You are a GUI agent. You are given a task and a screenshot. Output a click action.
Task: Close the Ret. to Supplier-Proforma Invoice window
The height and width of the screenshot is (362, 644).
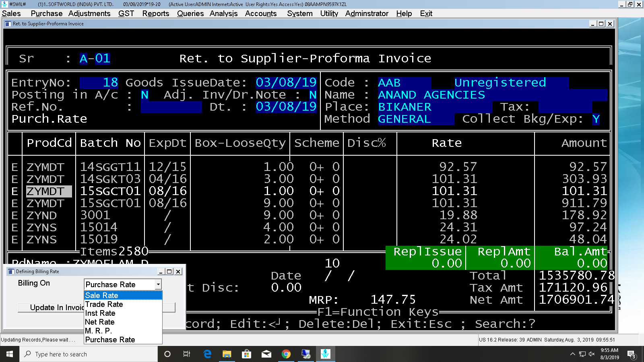coord(610,24)
